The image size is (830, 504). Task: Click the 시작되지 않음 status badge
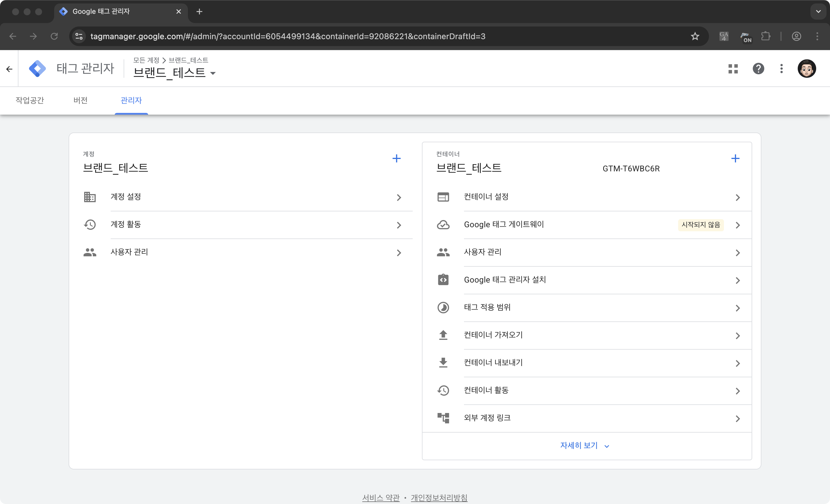coord(701,225)
